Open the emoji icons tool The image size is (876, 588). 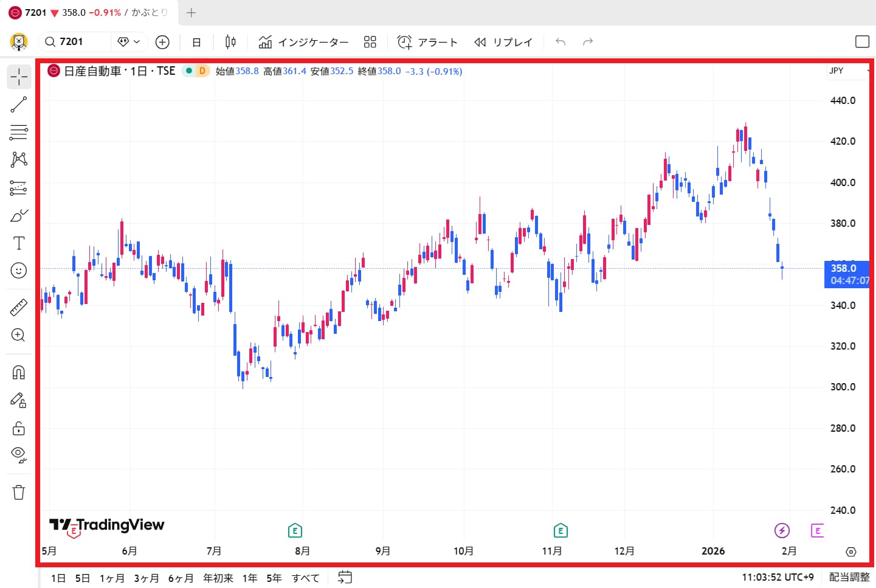(x=19, y=271)
